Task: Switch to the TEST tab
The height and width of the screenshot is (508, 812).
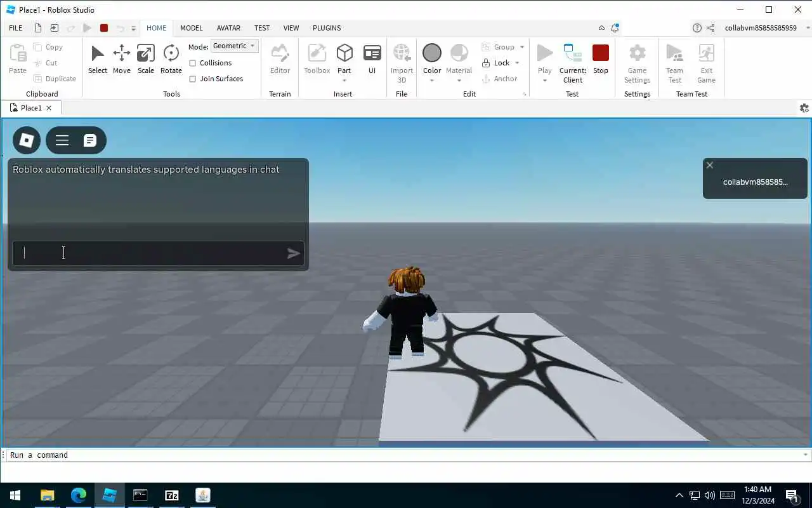Action: coord(262,28)
